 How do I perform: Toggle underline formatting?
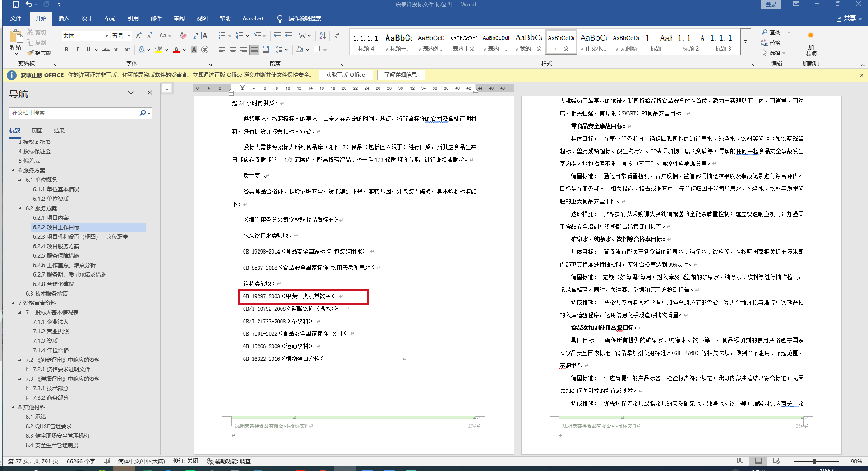(x=88, y=50)
